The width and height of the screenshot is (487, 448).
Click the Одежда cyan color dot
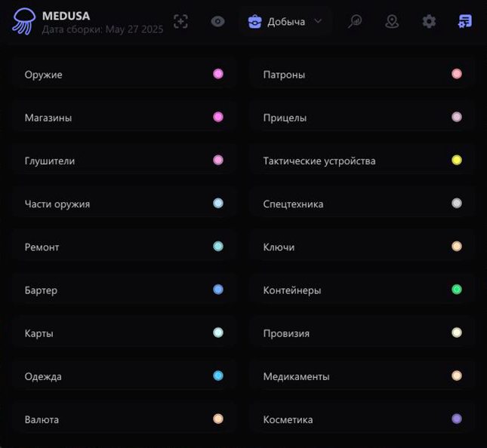point(218,376)
